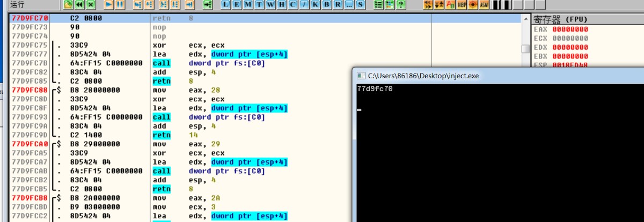Screen dimensions: 644x222
Task: Click the first black-striped toolbar button
Action: point(495,4)
